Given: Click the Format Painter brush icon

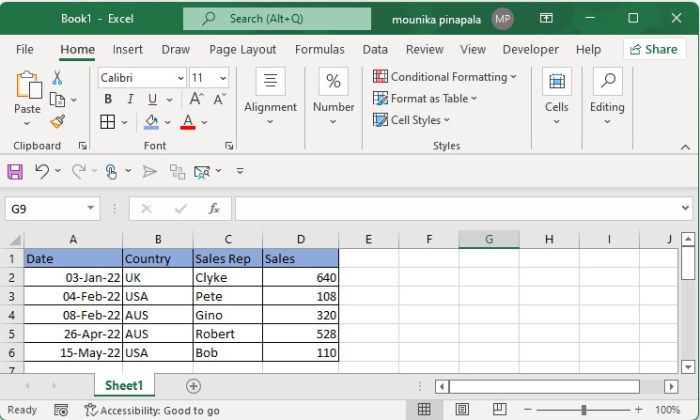Looking at the screenshot, I should coord(57,122).
